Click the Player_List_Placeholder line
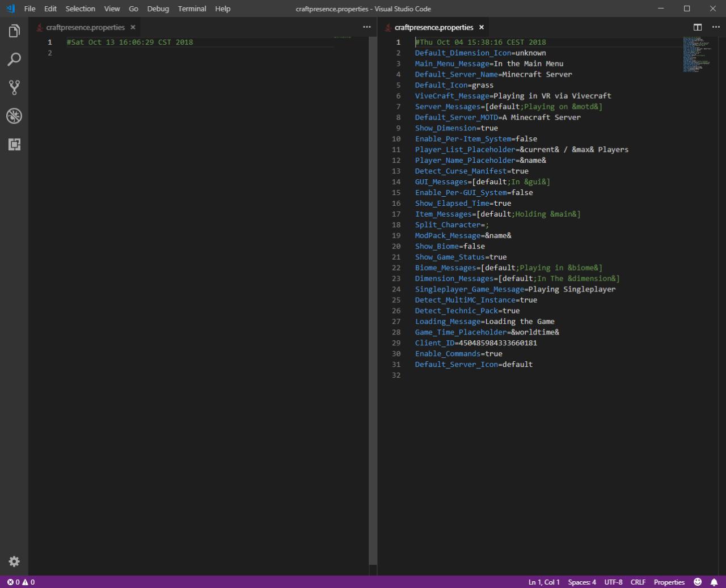This screenshot has height=588, width=726. pos(521,150)
